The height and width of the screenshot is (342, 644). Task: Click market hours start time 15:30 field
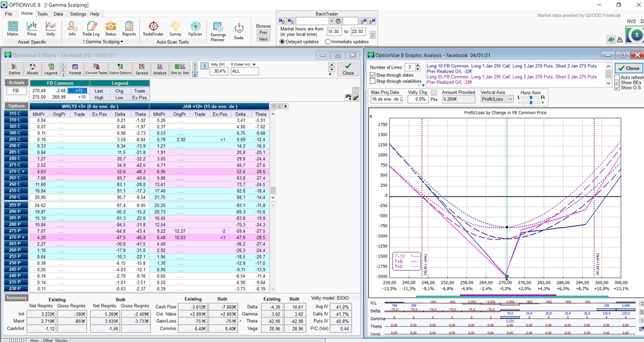click(333, 32)
